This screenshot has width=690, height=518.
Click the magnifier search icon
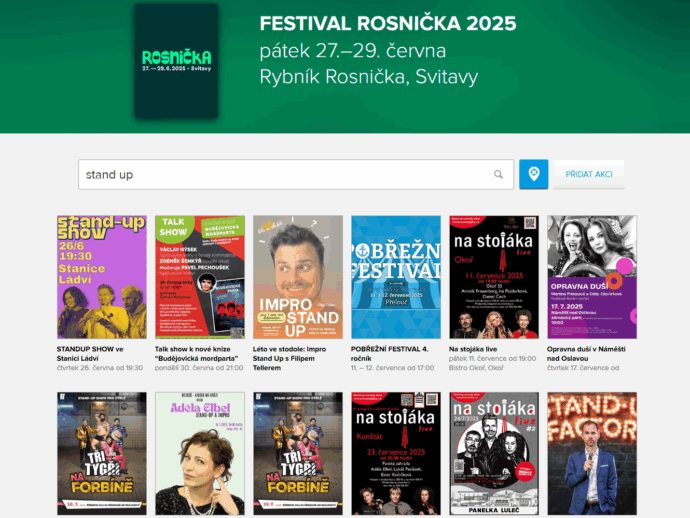(498, 174)
